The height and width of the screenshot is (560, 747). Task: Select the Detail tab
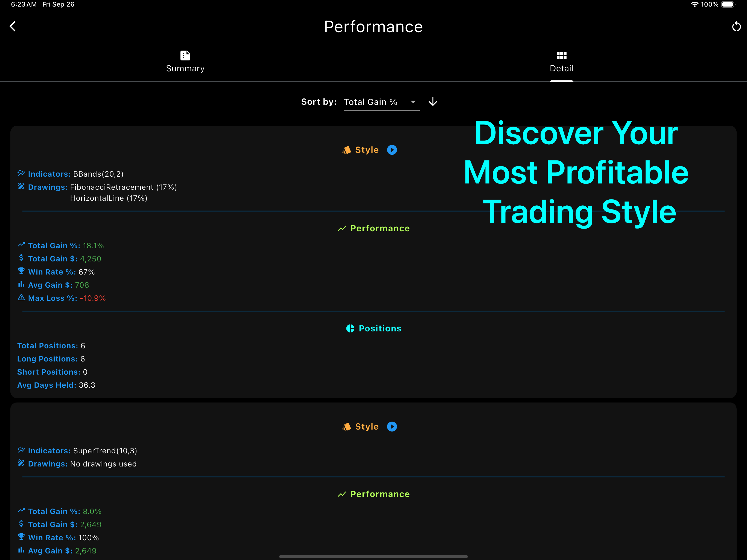(561, 62)
